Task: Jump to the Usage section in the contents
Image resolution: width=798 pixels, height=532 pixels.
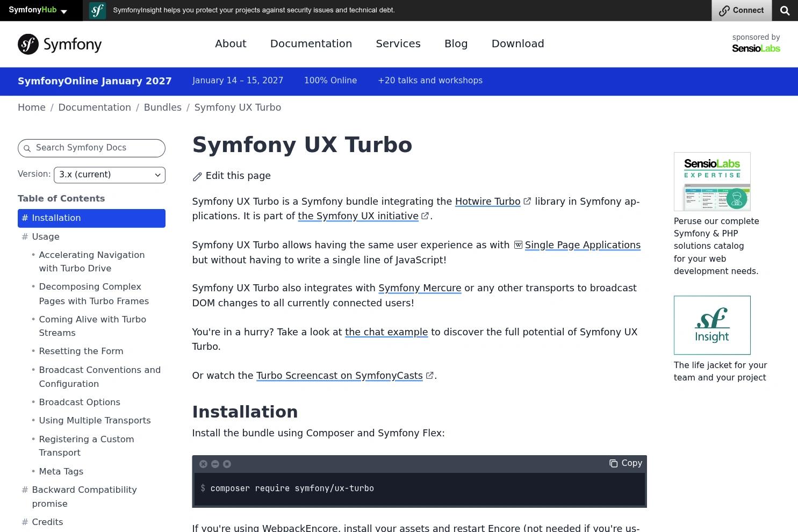Action: pyautogui.click(x=46, y=237)
